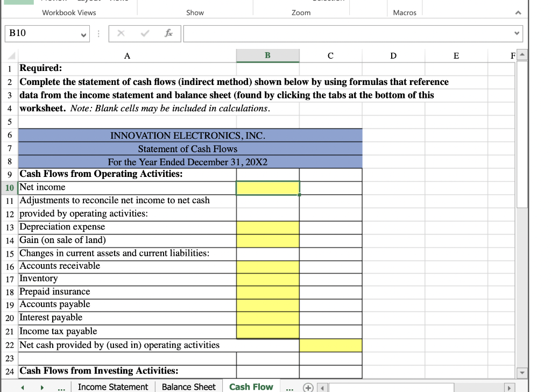Select the yellow Net income cell B10

coord(267,187)
